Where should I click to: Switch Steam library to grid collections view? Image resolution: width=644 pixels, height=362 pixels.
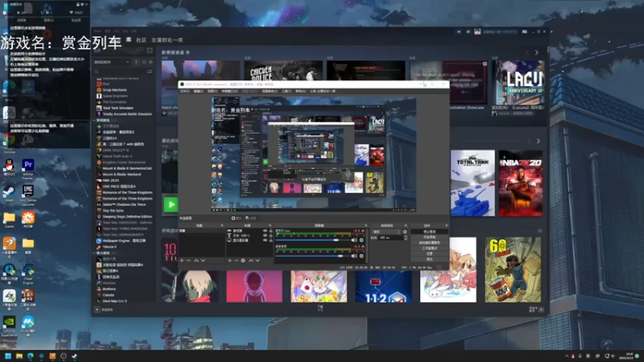[150, 51]
